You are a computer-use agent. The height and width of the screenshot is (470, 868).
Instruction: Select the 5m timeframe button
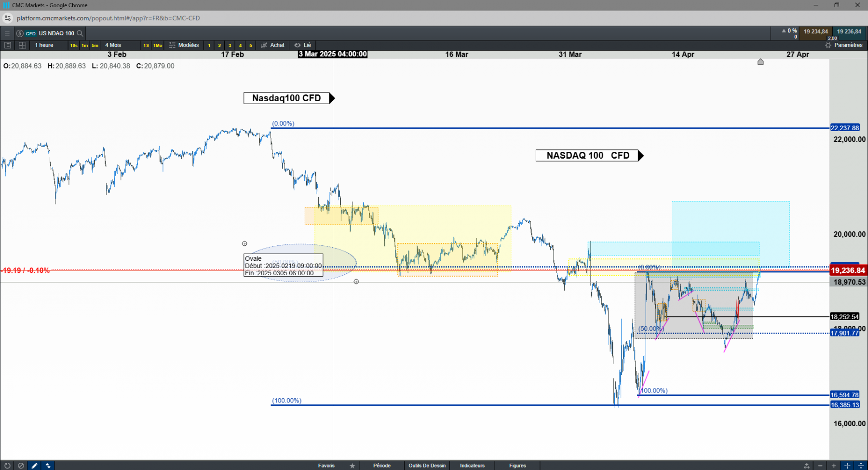coord(95,45)
